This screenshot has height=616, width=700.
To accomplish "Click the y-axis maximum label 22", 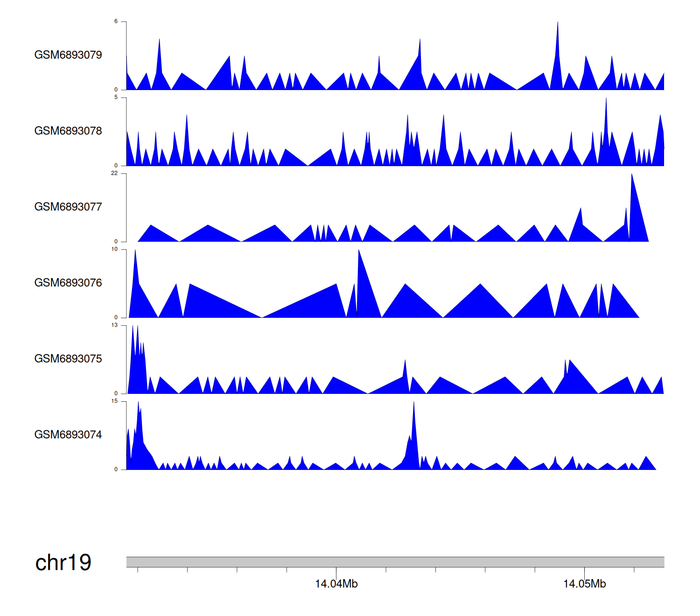I will pos(114,173).
